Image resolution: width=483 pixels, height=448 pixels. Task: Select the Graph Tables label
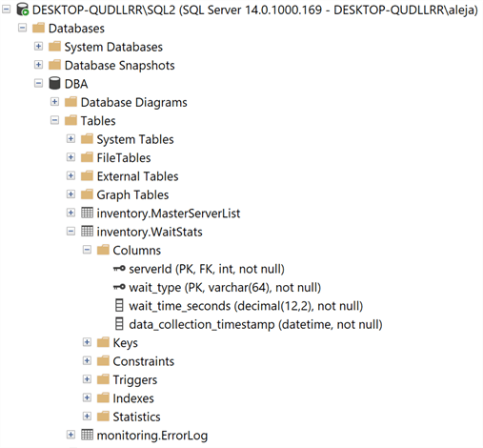pyautogui.click(x=132, y=195)
